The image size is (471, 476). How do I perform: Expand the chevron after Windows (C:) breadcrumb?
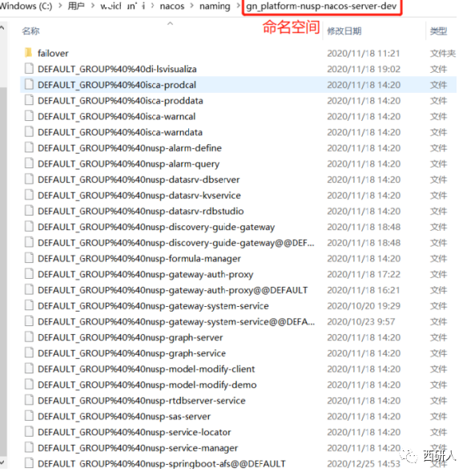[60, 6]
